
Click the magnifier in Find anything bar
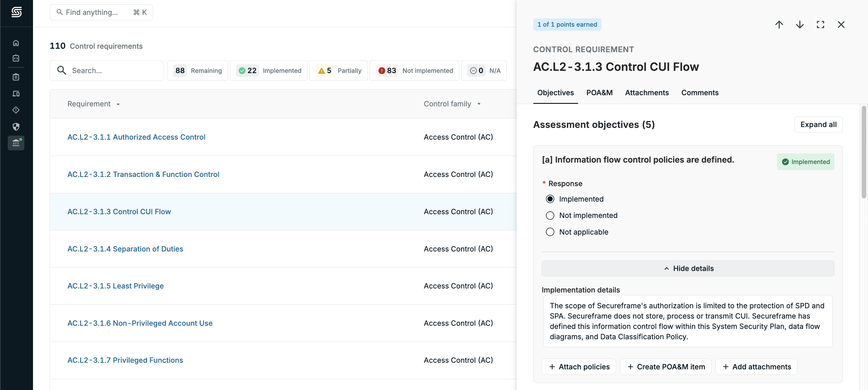(x=60, y=12)
